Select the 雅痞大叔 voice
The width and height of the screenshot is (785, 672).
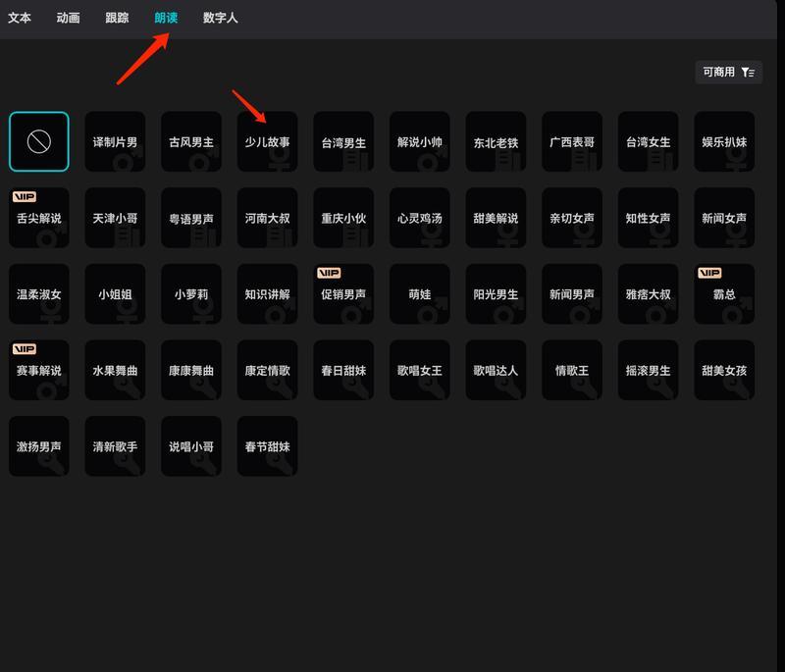point(648,293)
